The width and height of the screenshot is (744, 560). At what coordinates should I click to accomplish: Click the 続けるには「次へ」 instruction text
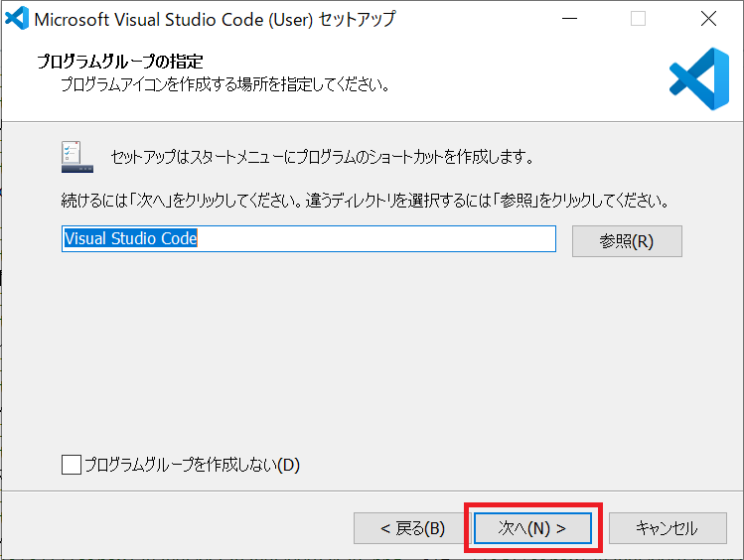[365, 201]
